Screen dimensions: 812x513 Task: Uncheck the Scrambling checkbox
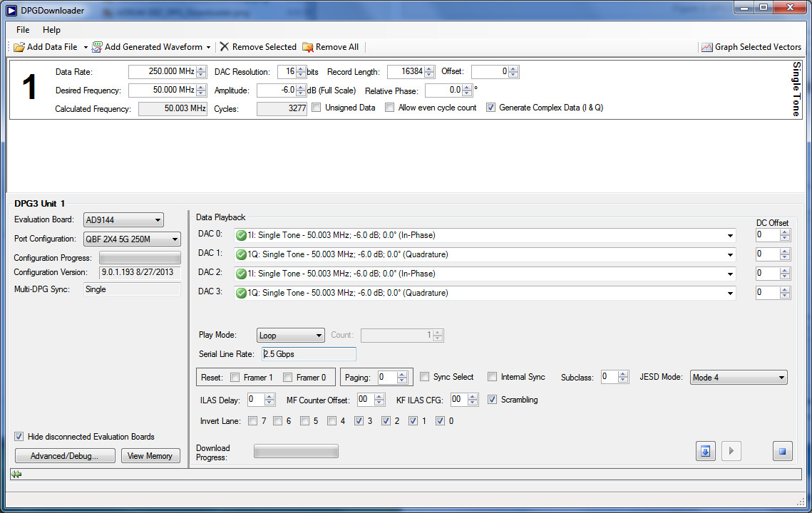click(493, 400)
